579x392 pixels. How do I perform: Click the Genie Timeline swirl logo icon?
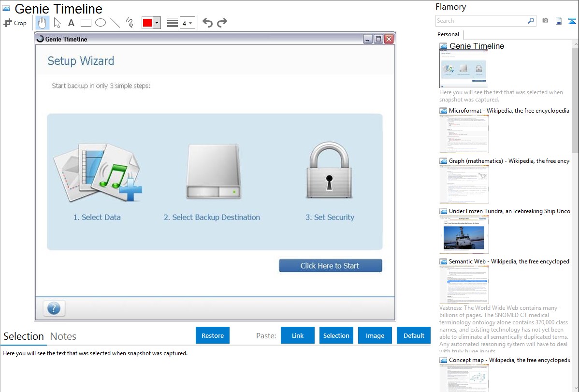click(x=40, y=39)
